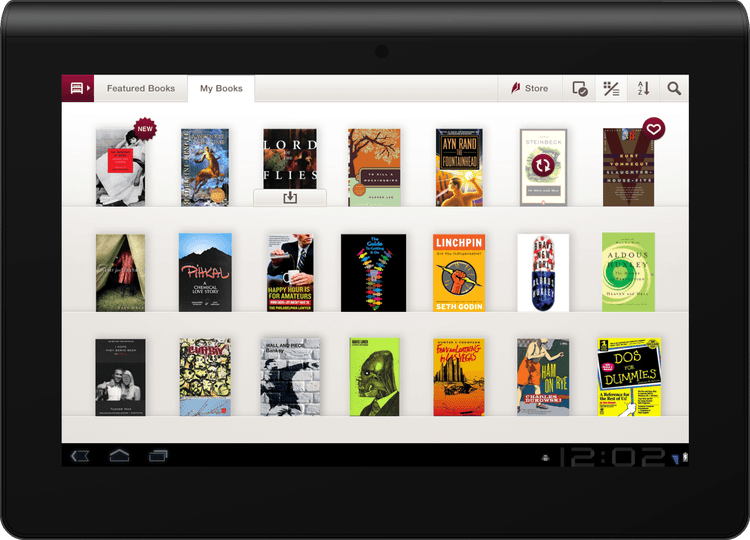Open the green alien face book
This screenshot has height=540, width=750.
click(374, 377)
